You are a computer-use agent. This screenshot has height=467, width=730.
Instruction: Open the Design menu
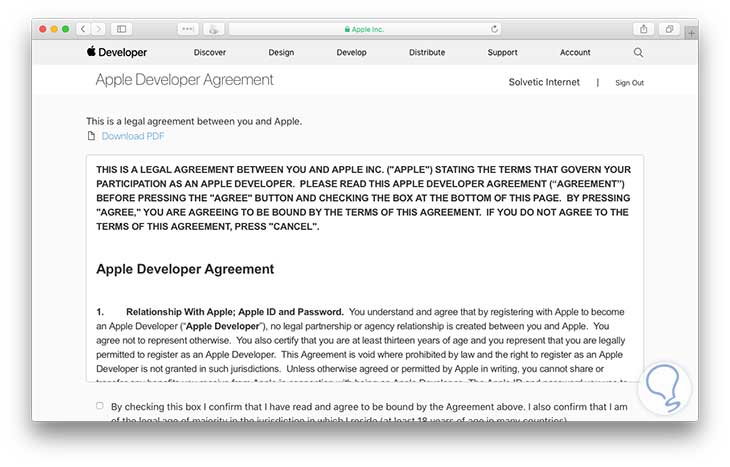click(281, 53)
